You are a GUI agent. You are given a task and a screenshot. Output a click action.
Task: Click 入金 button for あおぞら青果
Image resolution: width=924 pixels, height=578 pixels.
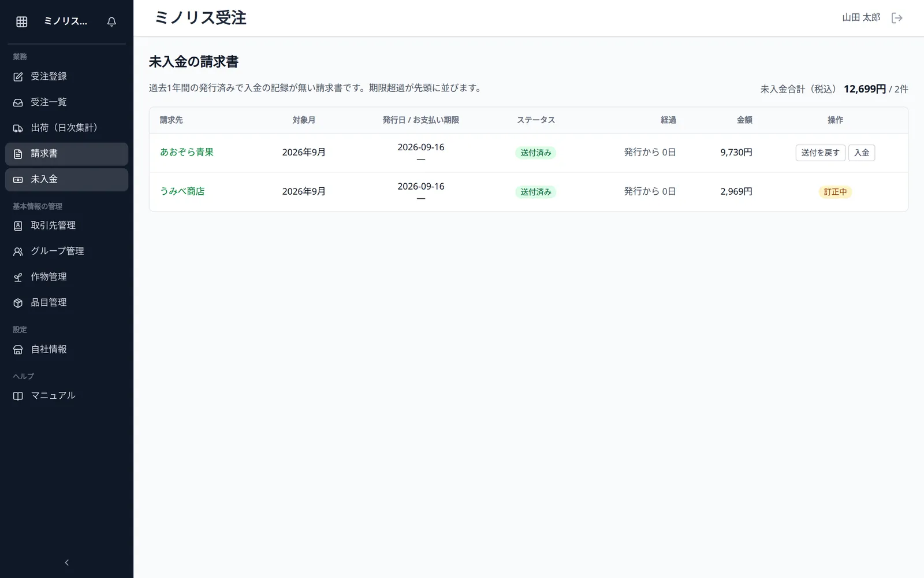tap(862, 153)
